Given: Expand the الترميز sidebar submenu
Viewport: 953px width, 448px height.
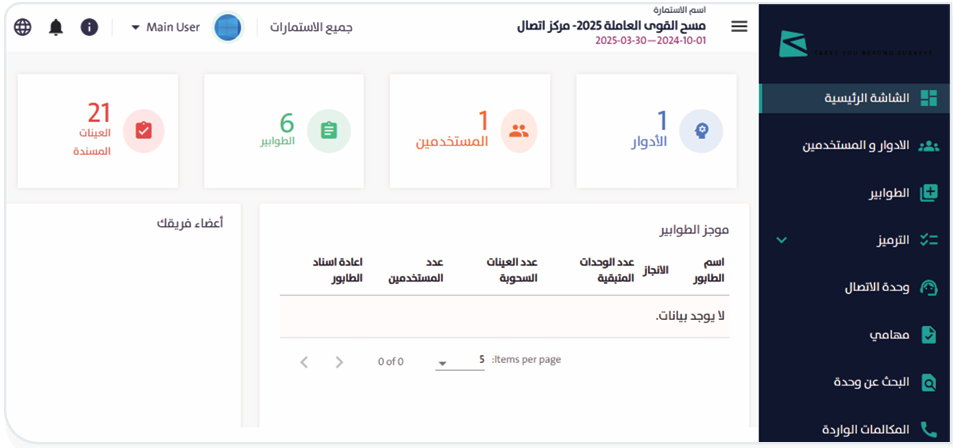Looking at the screenshot, I should [x=782, y=240].
